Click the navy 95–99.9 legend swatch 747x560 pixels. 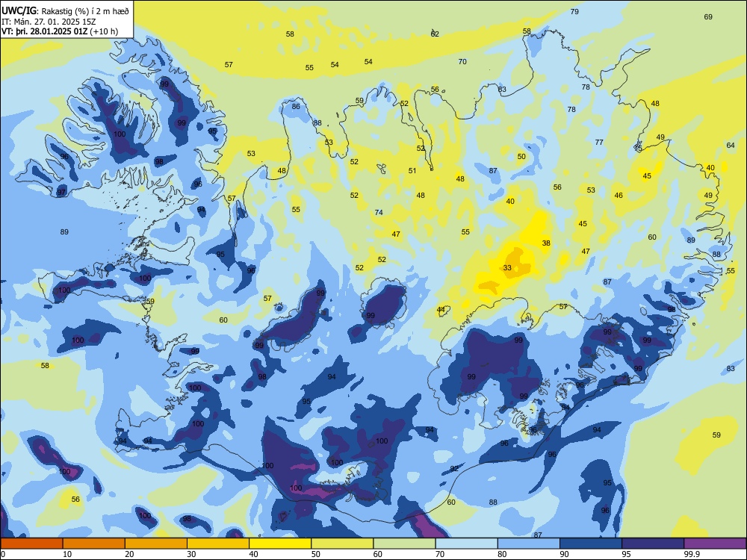tap(653, 544)
